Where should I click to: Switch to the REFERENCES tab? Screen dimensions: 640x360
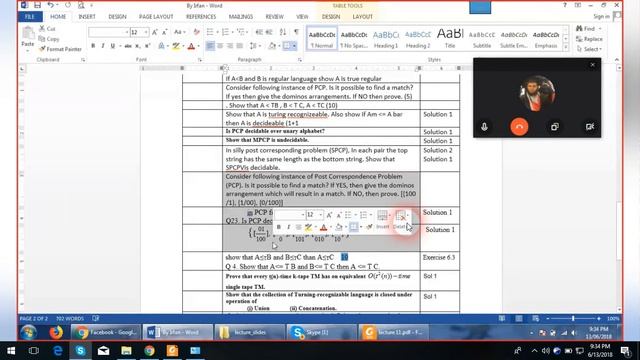pyautogui.click(x=201, y=17)
